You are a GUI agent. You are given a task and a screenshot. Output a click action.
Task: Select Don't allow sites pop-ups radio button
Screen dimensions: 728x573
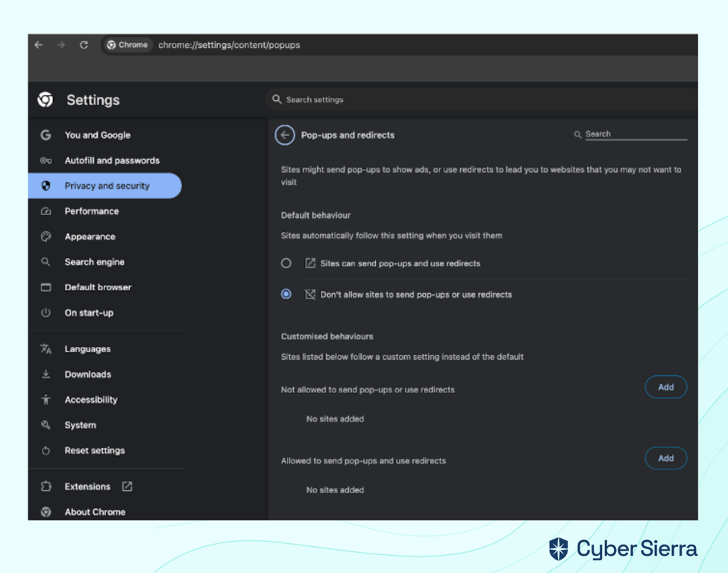286,295
